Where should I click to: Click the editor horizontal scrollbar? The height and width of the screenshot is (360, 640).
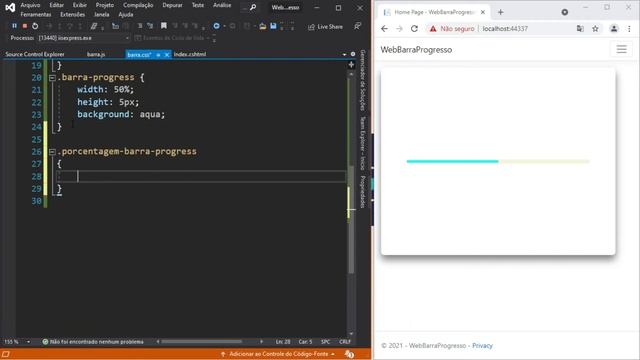click(x=201, y=342)
